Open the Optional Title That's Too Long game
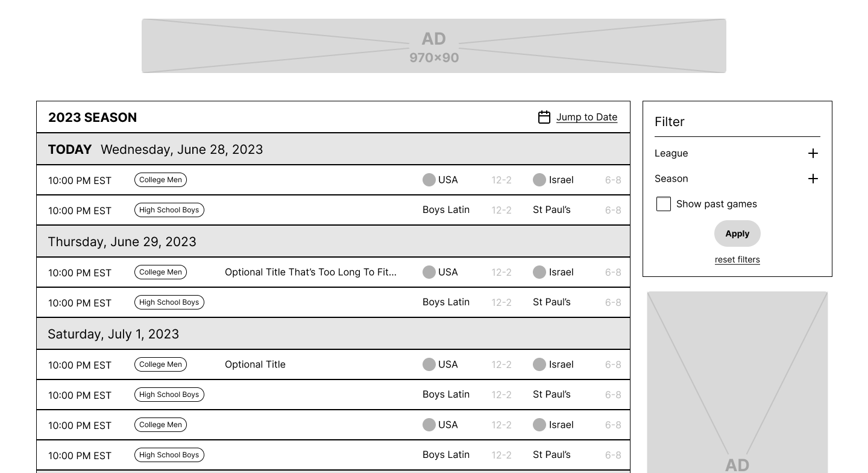The width and height of the screenshot is (868, 473). 310,272
